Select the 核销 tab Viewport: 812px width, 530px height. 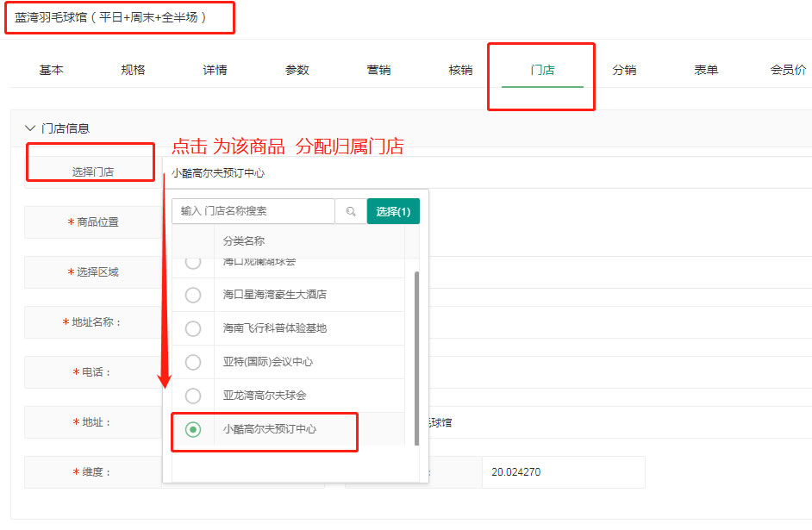pos(460,70)
